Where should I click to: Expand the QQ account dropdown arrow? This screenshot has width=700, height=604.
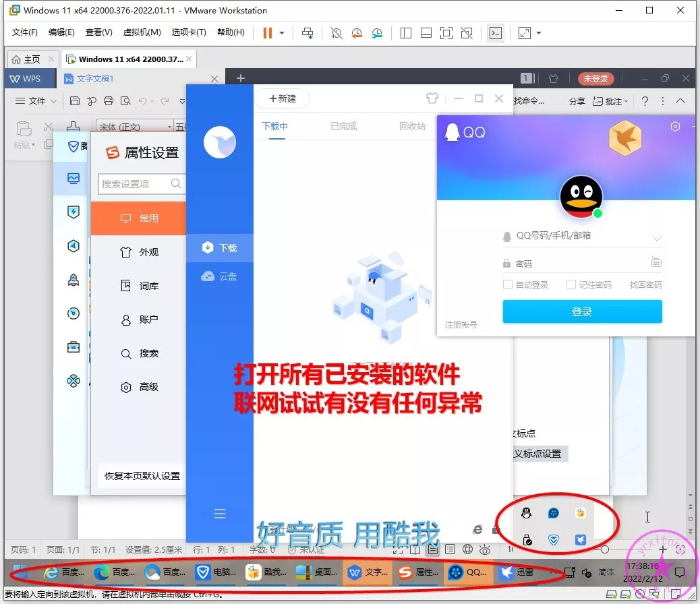pos(657,238)
